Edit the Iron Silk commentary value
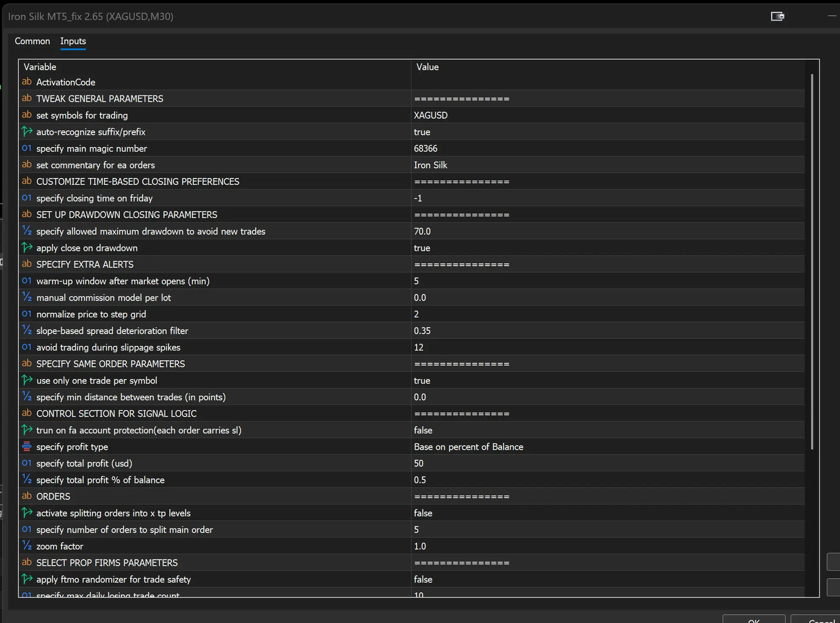The width and height of the screenshot is (840, 623). point(608,165)
